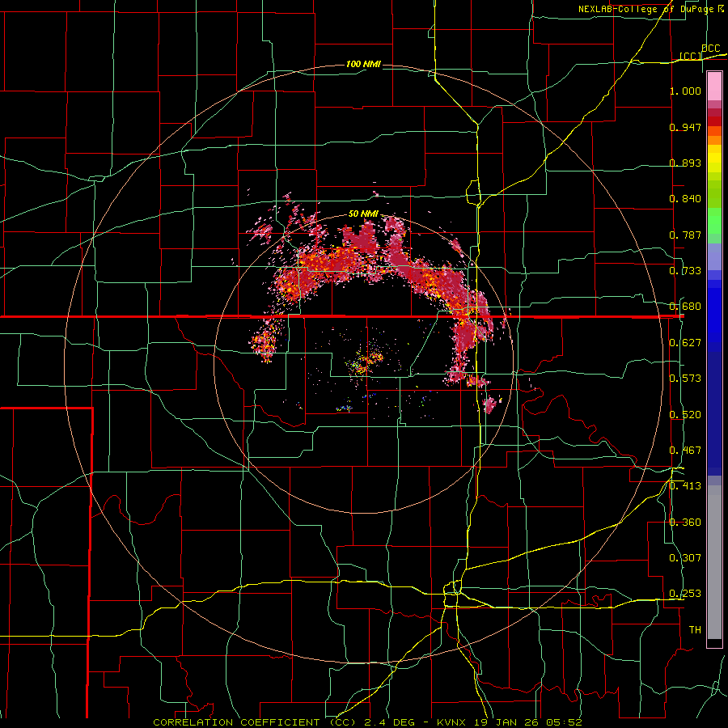
Task: Click the [CC] product label
Action: tap(691, 56)
